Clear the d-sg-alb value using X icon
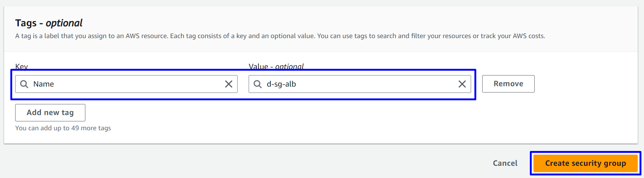The image size is (644, 178). 462,84
